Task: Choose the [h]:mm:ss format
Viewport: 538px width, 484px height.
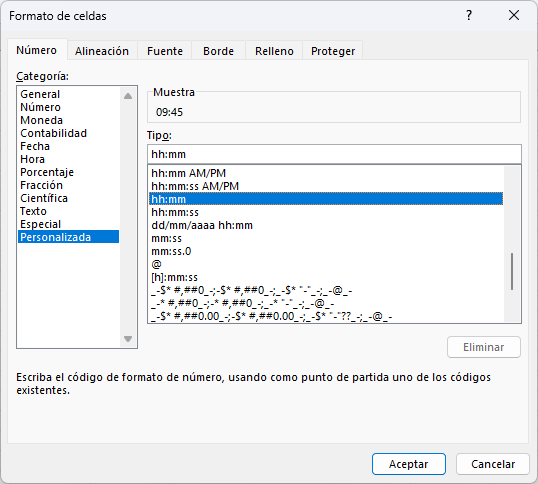Action: coord(326,278)
